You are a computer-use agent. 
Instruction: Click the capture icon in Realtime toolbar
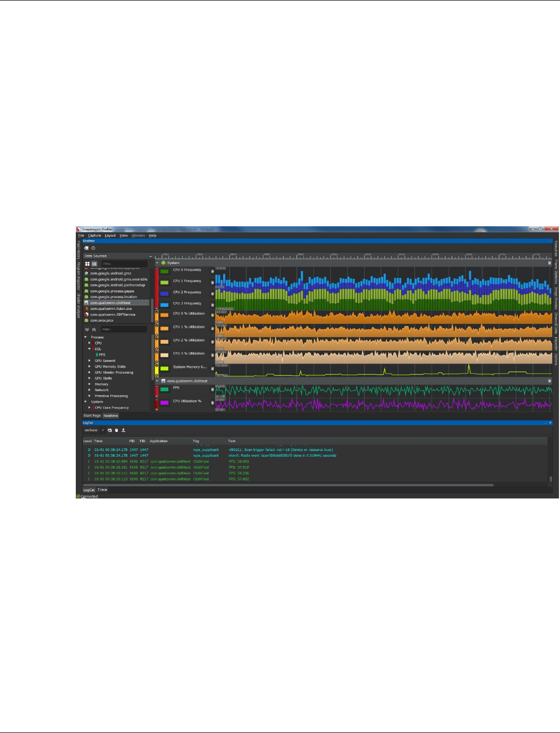tap(86, 248)
